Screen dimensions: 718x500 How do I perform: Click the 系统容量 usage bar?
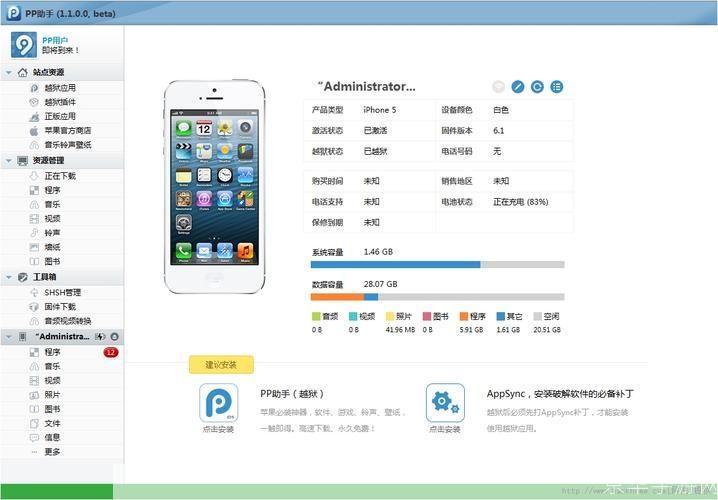pyautogui.click(x=437, y=264)
